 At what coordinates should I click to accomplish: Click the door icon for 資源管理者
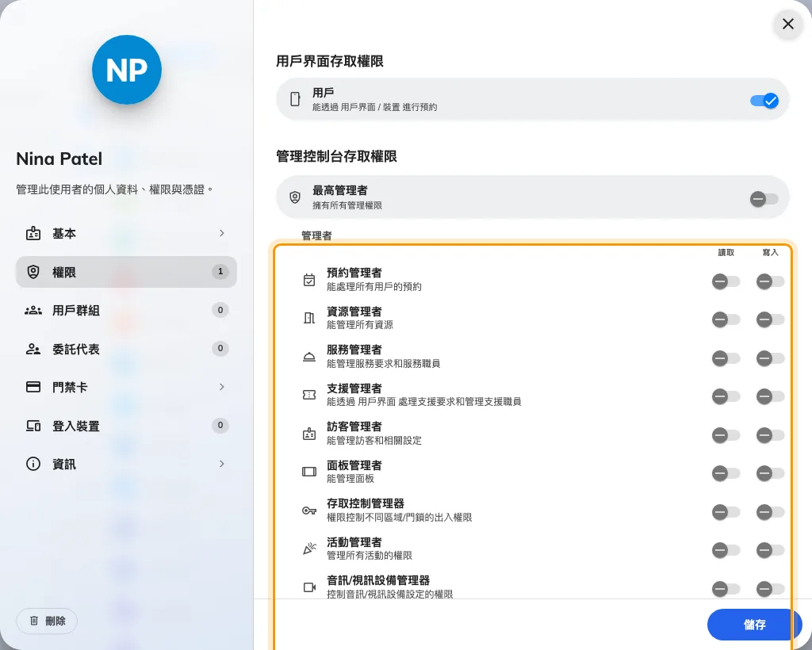pyautogui.click(x=309, y=319)
